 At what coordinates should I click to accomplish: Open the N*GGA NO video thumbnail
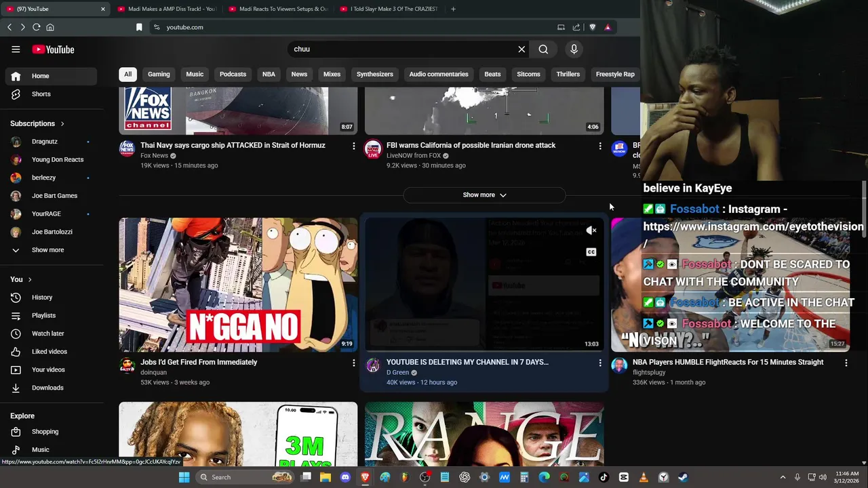click(238, 285)
